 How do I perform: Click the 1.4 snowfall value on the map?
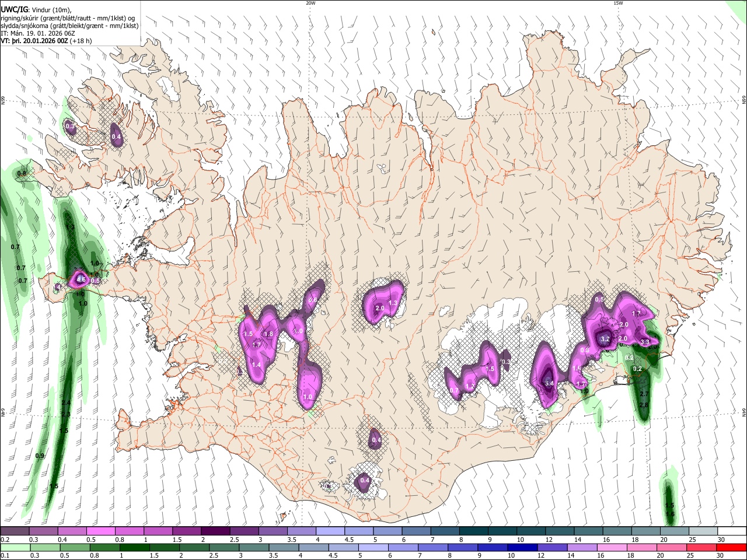[x=256, y=365]
